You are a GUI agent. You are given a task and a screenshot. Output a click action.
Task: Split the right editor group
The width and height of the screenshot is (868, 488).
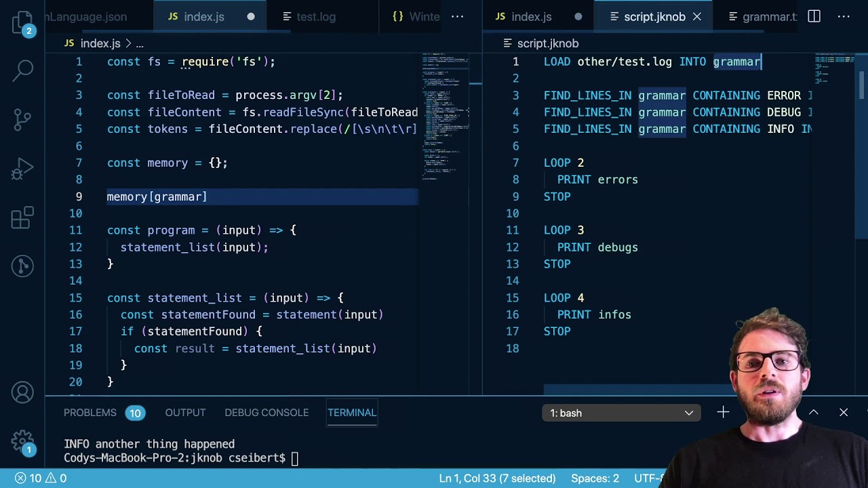pyautogui.click(x=814, y=16)
